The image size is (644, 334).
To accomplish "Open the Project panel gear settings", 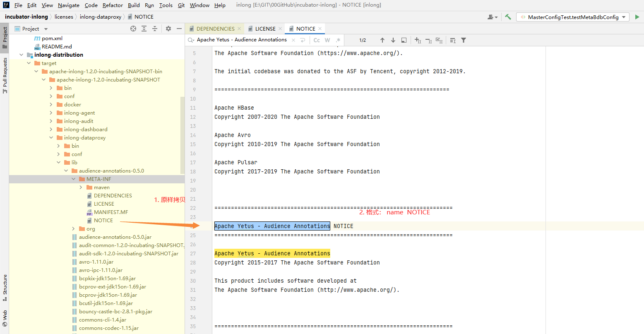I will [x=168, y=29].
